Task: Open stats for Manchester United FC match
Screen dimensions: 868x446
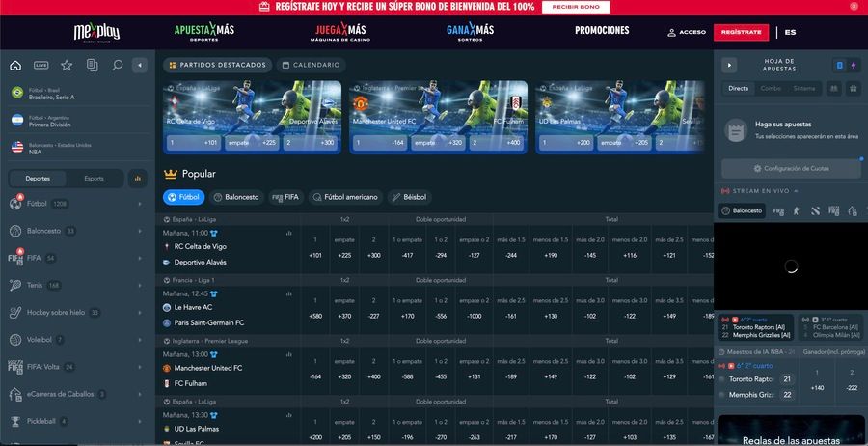Action: pyautogui.click(x=289, y=354)
